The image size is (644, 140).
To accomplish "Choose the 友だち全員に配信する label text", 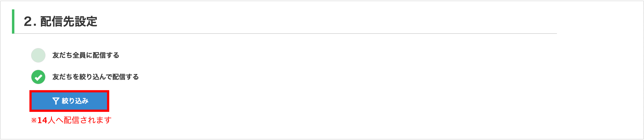I will coord(85,55).
